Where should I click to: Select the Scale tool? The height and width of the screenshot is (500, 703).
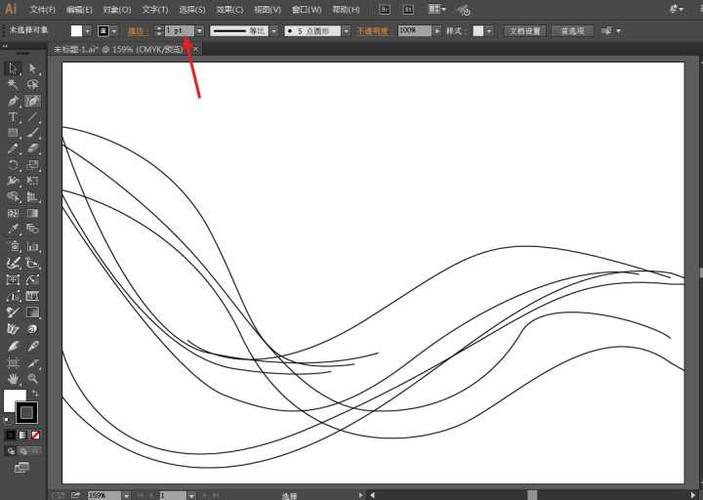(x=32, y=165)
